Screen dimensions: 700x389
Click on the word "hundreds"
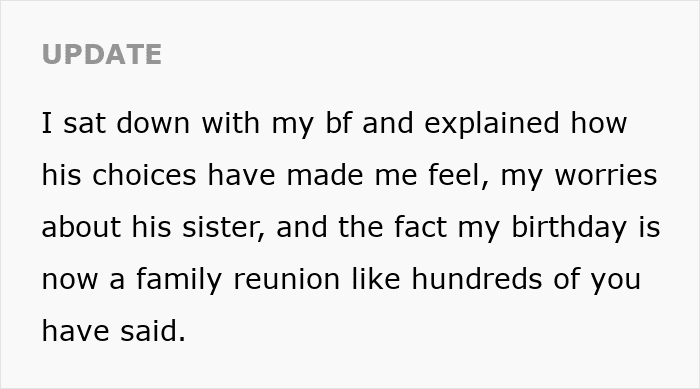coord(477,279)
